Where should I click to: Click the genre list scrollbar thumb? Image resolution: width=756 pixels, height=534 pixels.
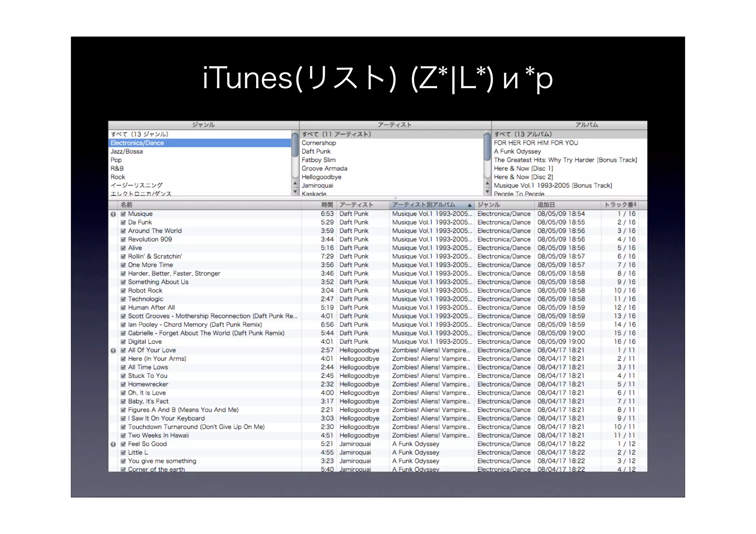pyautogui.click(x=295, y=145)
